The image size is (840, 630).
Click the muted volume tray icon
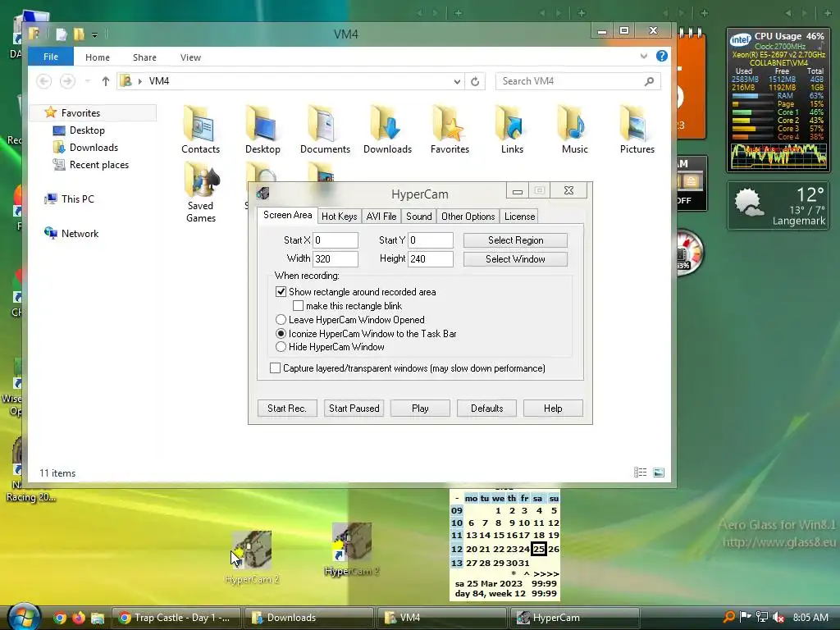click(x=778, y=617)
